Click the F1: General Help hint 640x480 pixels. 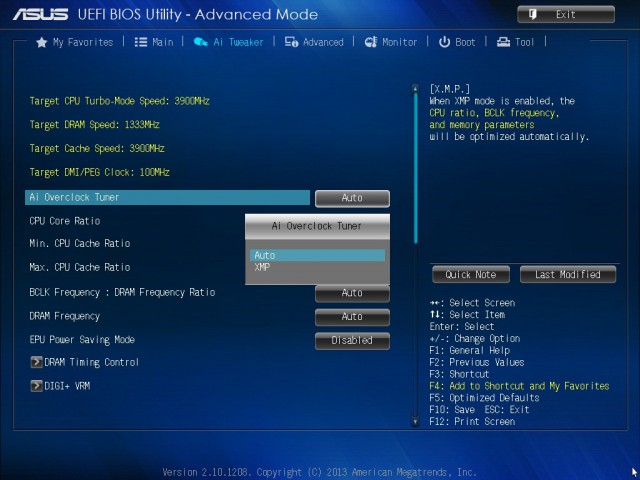pos(469,351)
